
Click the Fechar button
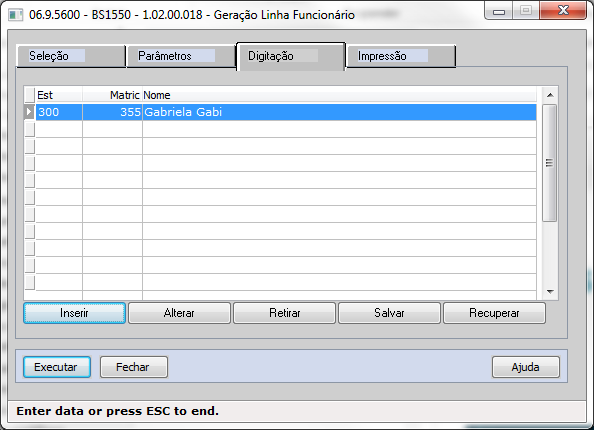134,367
